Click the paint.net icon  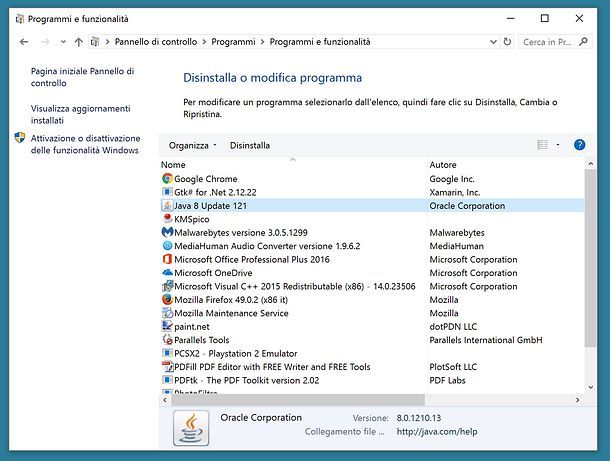pos(167,326)
